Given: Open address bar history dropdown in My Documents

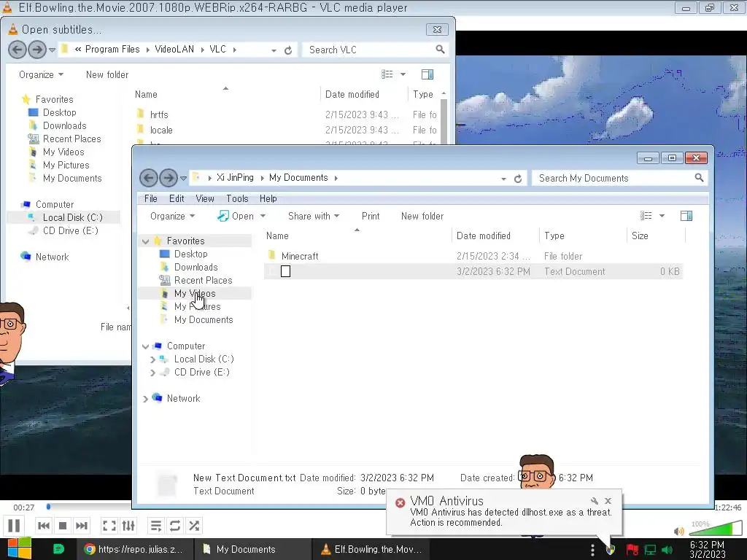Looking at the screenshot, I should point(503,179).
